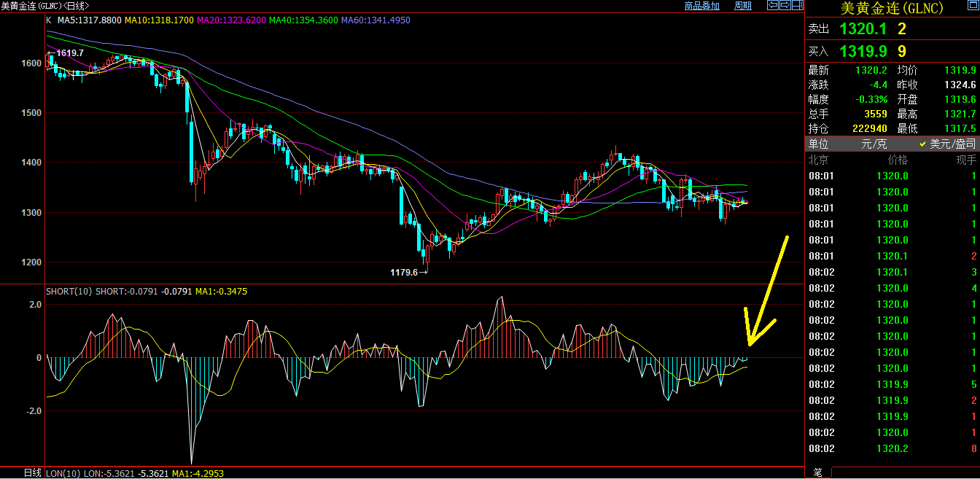Click the left arrow navigation icon
This screenshot has width=980, height=479.
(x=773, y=5)
